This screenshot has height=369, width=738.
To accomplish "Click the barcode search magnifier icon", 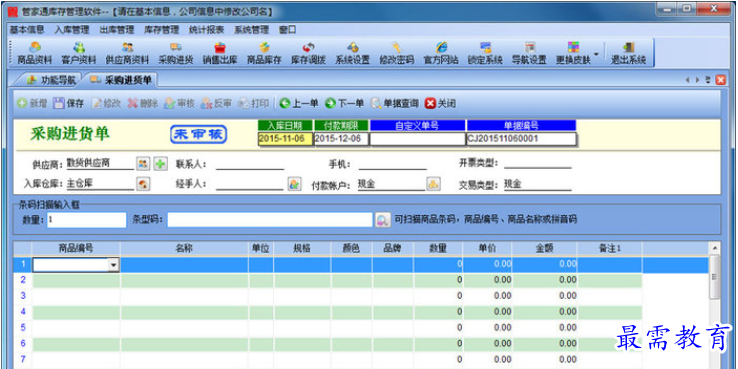I will pyautogui.click(x=383, y=220).
